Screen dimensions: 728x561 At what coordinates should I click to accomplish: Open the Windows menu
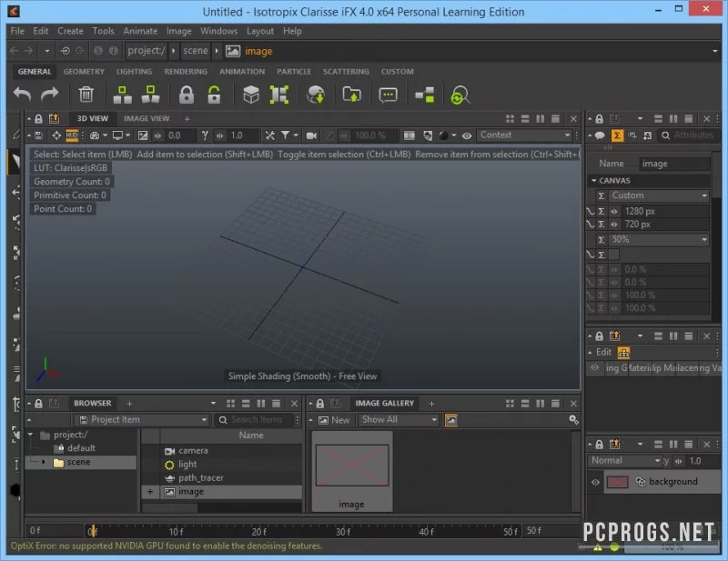coord(218,31)
